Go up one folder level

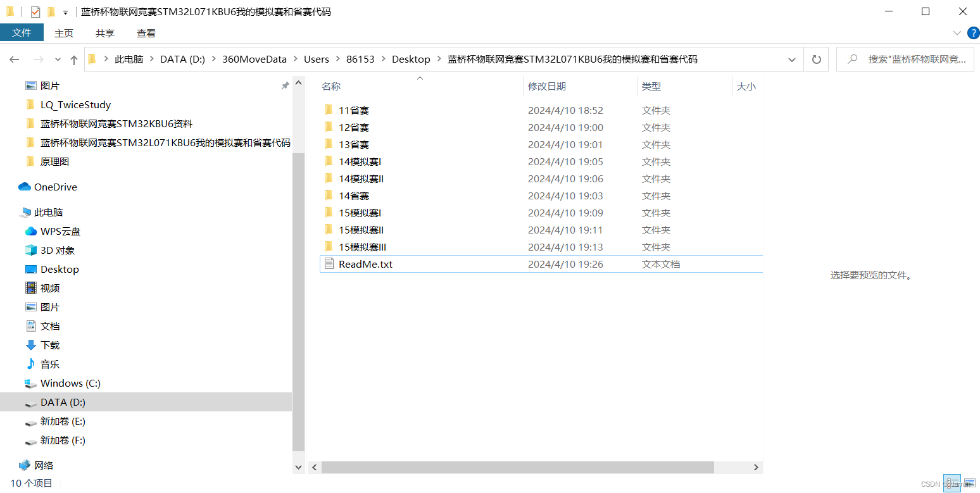(x=74, y=59)
